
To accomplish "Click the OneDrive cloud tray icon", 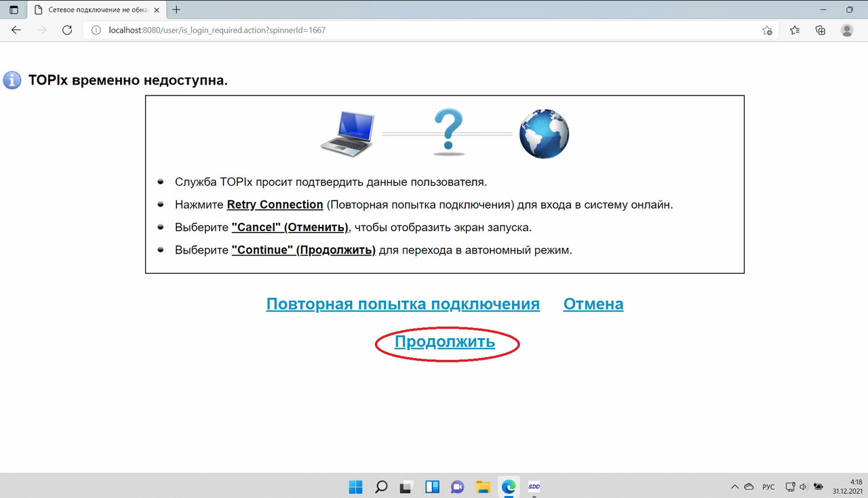I will point(749,486).
